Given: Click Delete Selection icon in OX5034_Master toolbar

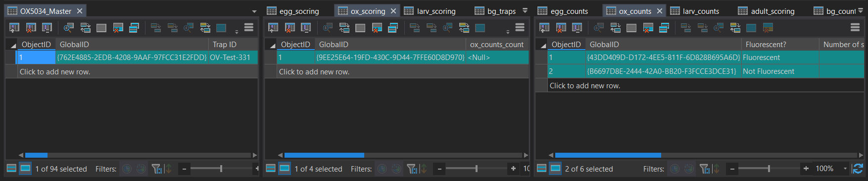Looking at the screenshot, I should coord(118,28).
